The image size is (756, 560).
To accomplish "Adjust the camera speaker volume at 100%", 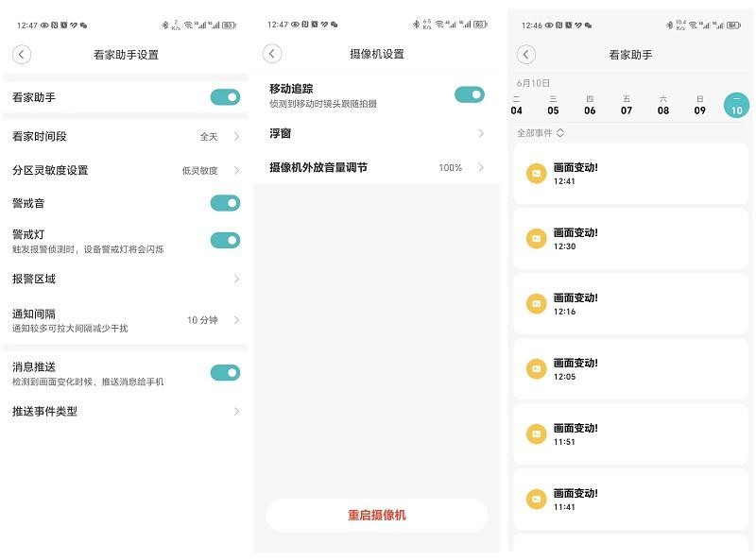I will click(x=378, y=166).
